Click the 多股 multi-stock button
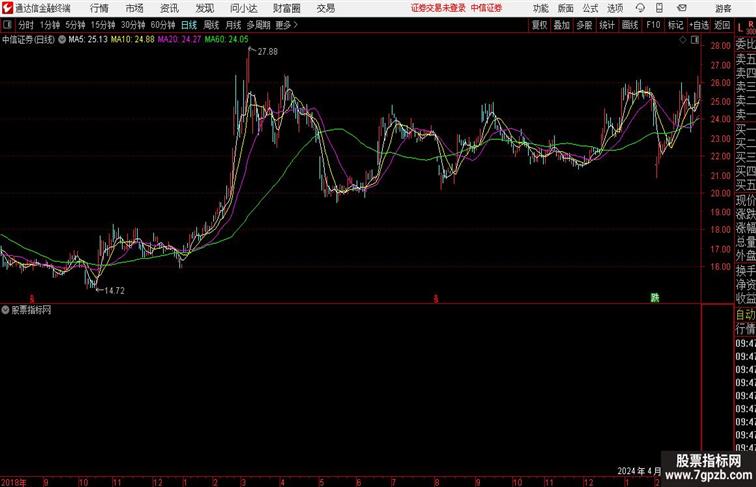 [584, 25]
